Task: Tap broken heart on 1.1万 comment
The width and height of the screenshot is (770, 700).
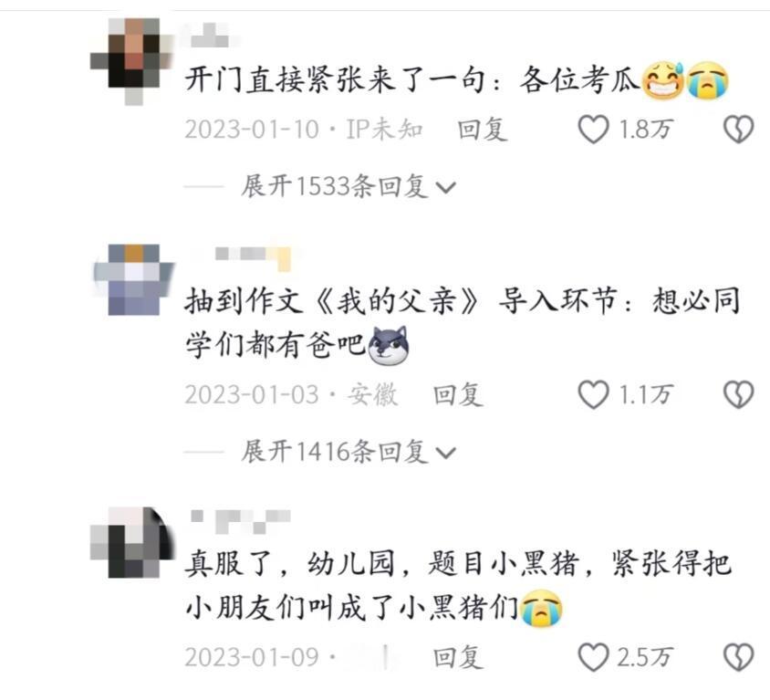Action: 738,394
